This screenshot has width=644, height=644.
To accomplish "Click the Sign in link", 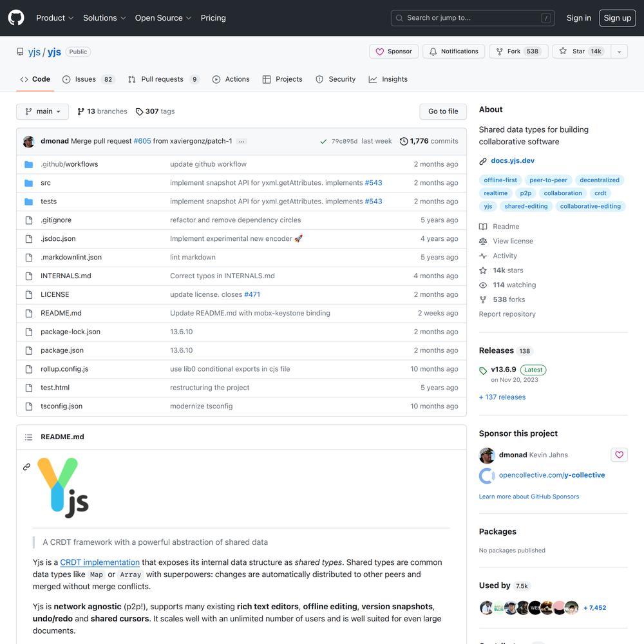I will [x=579, y=17].
